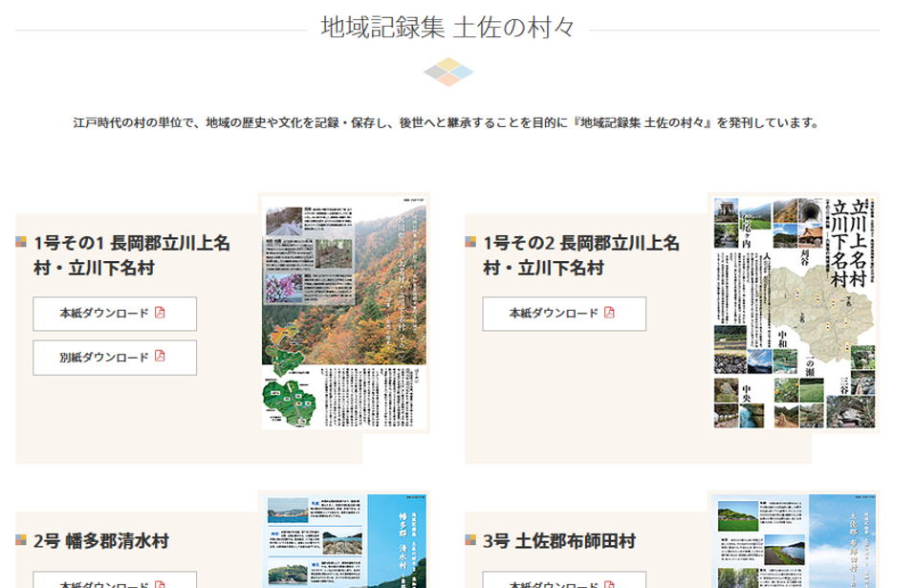
Task: Click square bullet icon beside 1号その2 title
Action: point(470,242)
